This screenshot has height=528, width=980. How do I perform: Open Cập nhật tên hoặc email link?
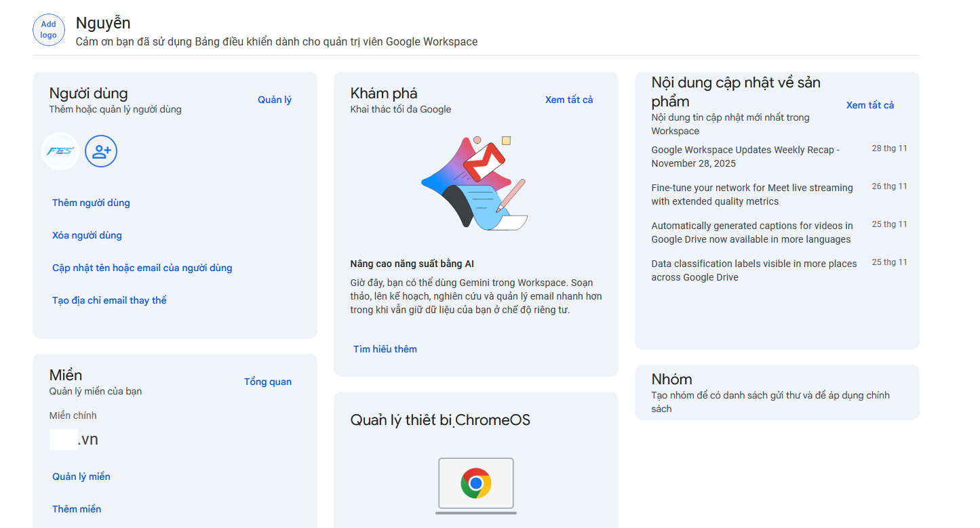pos(142,268)
